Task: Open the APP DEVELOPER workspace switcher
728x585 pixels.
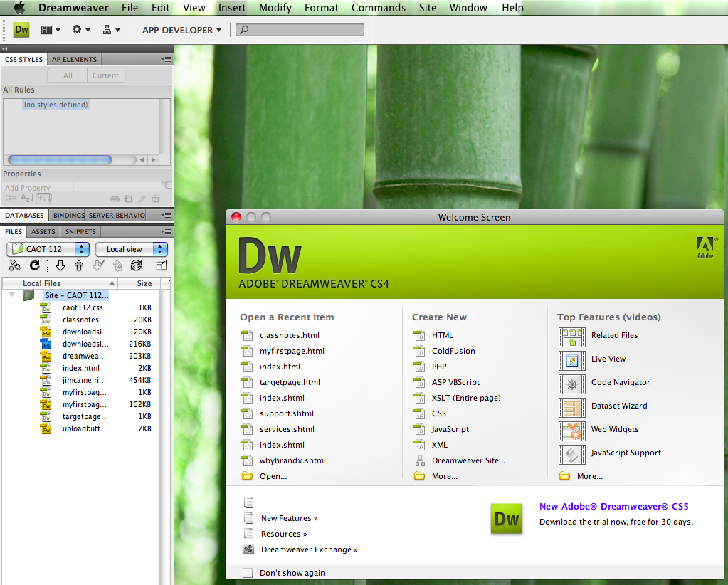Action: click(181, 30)
